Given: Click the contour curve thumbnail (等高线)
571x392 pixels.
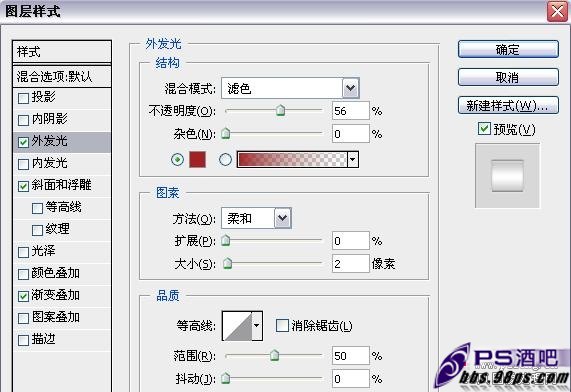Looking at the screenshot, I should pyautogui.click(x=237, y=326).
